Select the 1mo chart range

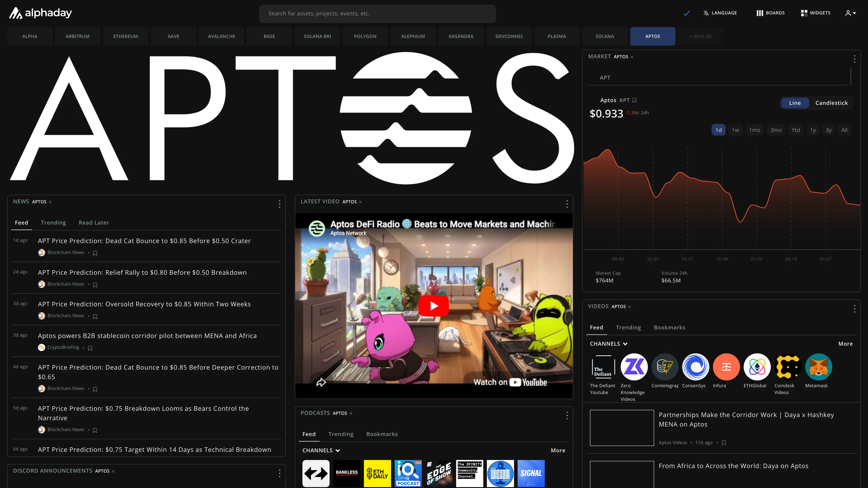point(755,130)
